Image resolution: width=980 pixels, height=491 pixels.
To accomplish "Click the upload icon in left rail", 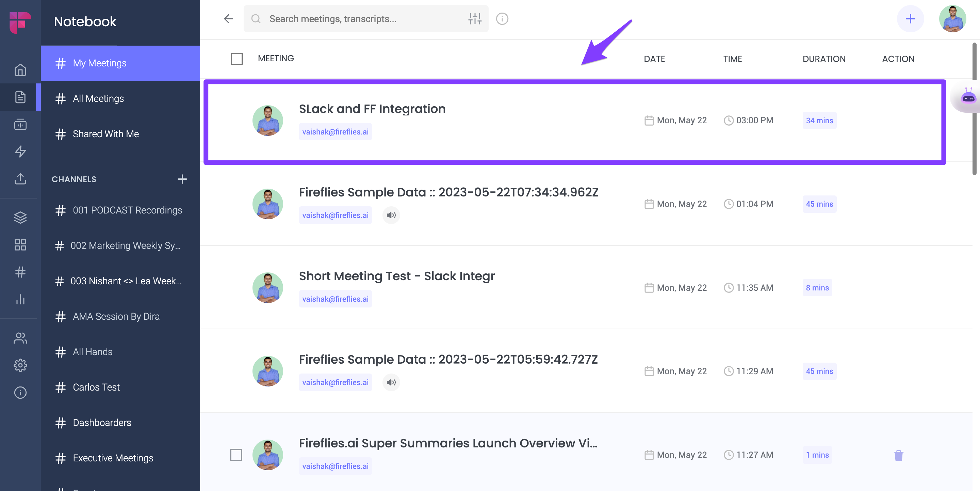I will (20, 179).
